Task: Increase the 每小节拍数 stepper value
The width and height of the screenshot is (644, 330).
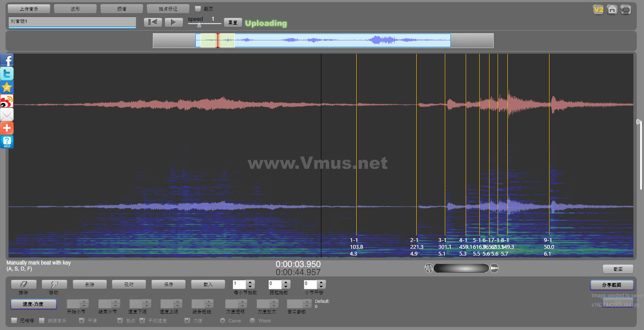Action: 251,282
